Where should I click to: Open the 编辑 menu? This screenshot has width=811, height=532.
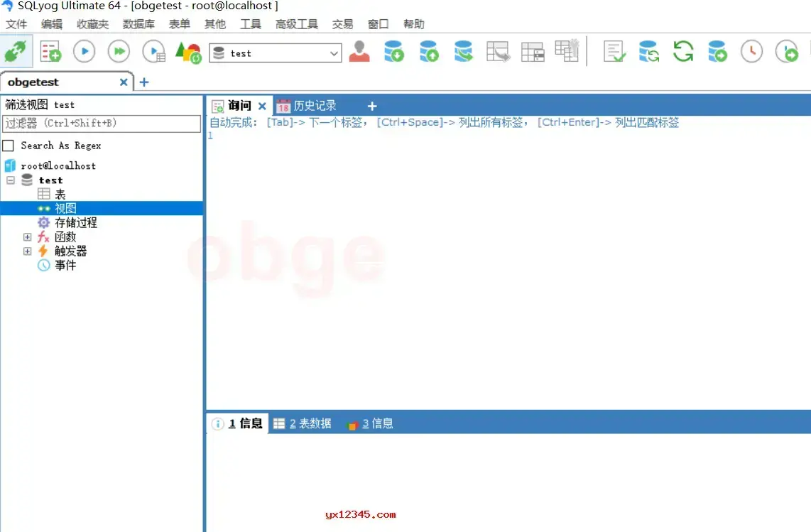tap(52, 24)
